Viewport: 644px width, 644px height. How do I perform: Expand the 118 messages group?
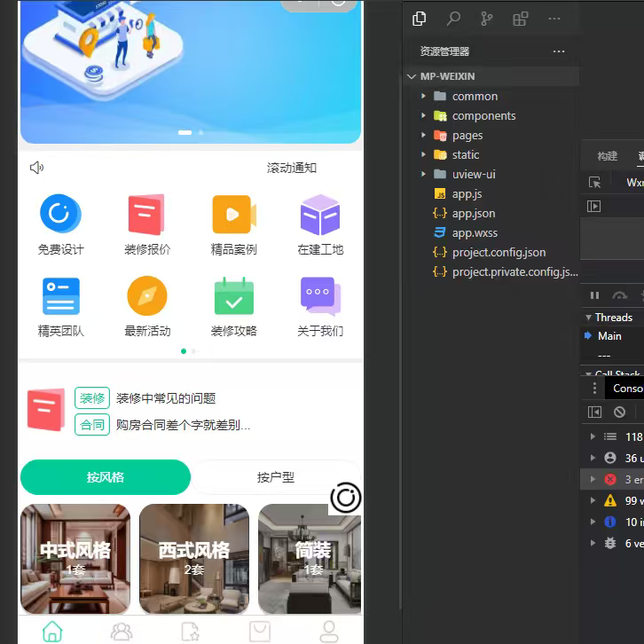[x=593, y=436]
